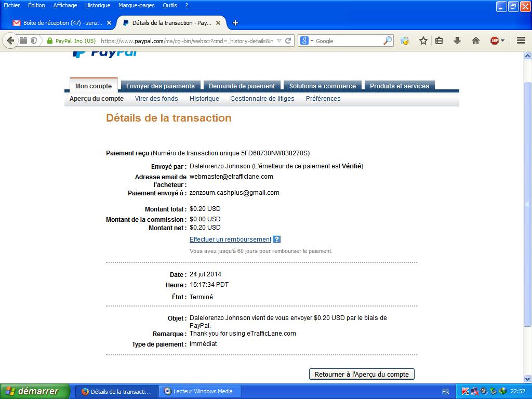This screenshot has height=399, width=532.
Task: Expand the Adblock Plus dropdown arrow
Action: tap(502, 41)
